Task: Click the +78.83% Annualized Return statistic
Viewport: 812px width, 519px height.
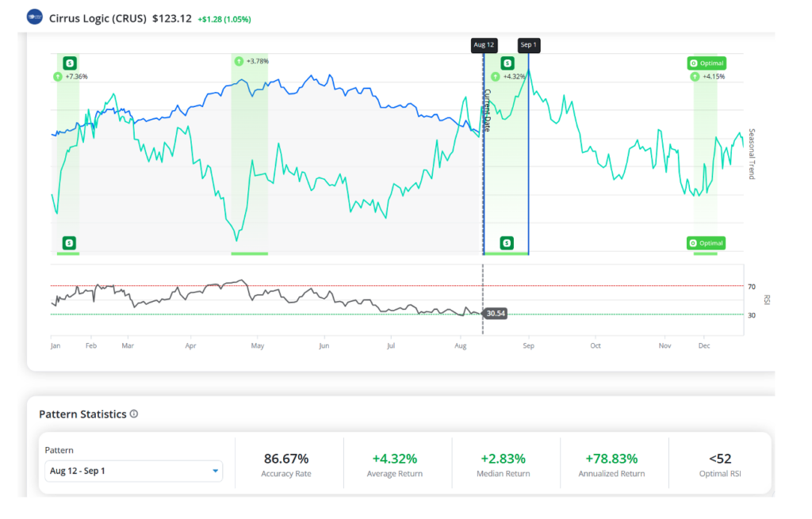Action: [x=611, y=459]
